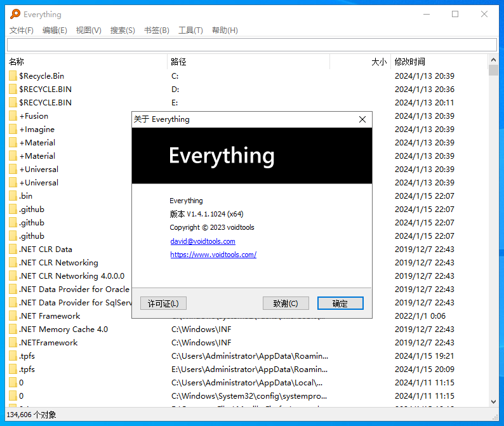Image resolution: width=504 pixels, height=426 pixels.
Task: Click the 许可证(L) license button
Action: tap(163, 303)
